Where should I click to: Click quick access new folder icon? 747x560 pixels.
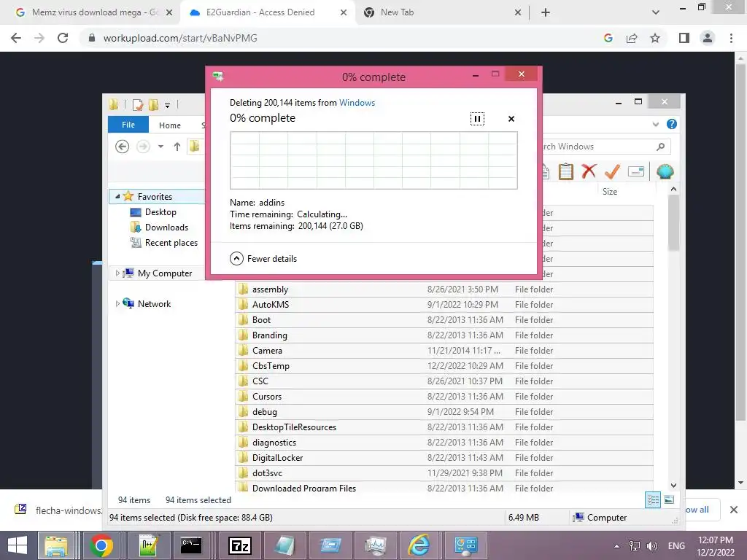point(153,105)
